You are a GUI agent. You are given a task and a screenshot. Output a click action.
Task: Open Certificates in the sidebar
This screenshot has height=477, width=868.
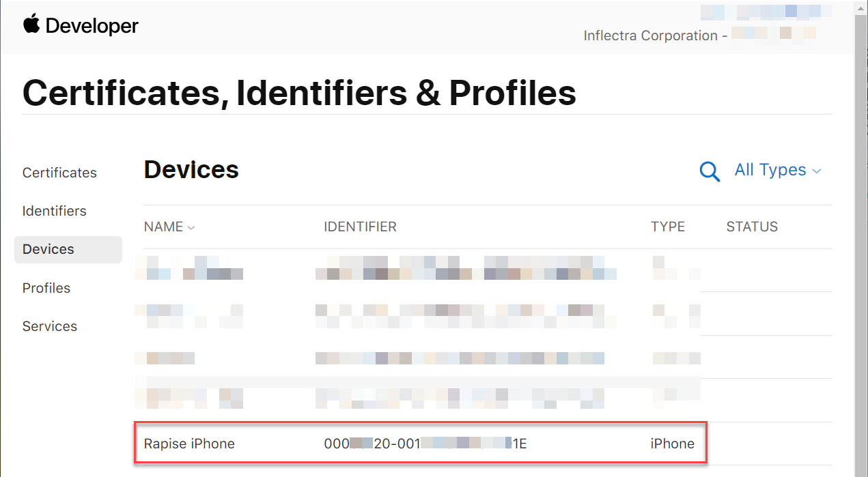point(59,173)
